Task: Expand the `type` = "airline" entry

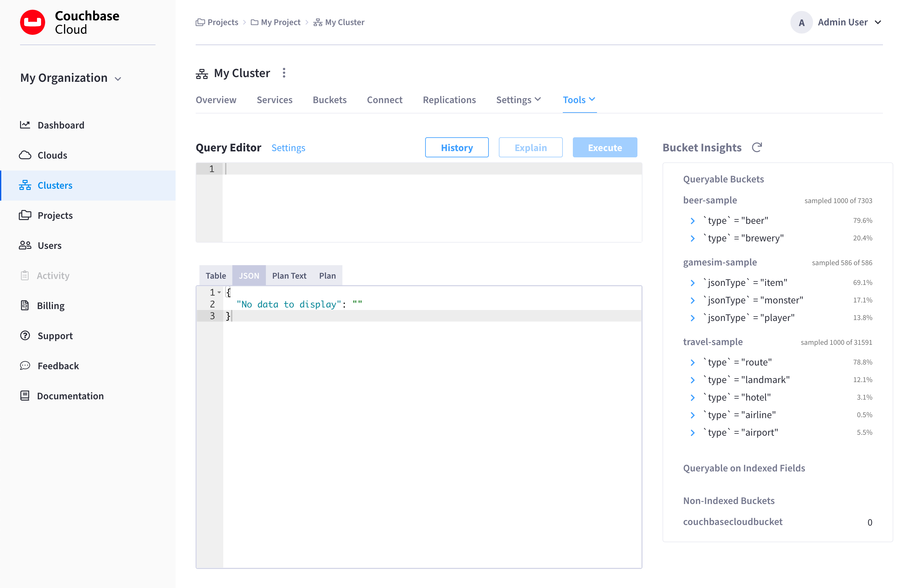Action: [692, 415]
